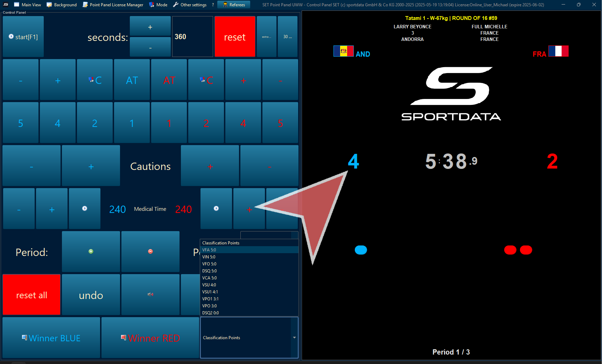Viewport: 605px width, 364px height.
Task: Select VFO 5:0 classification option
Action: coord(249,264)
